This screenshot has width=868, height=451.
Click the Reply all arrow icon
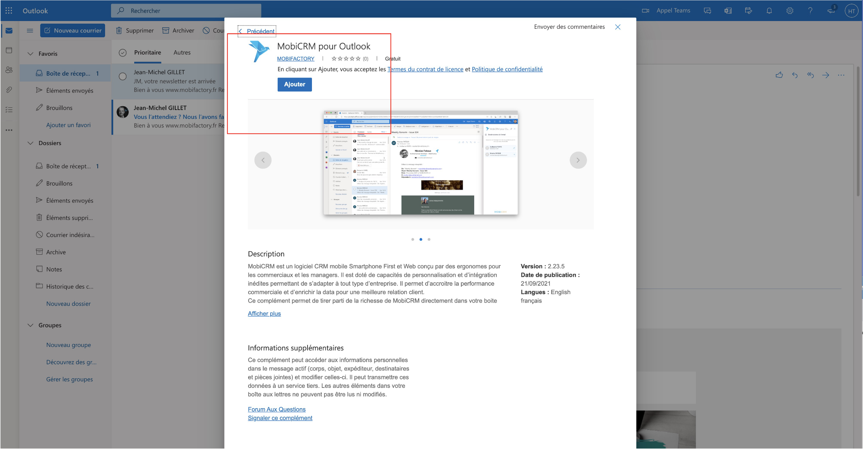tap(810, 75)
